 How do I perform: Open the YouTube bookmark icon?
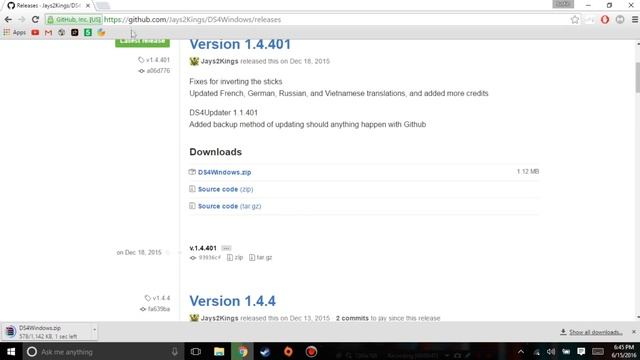click(36, 32)
